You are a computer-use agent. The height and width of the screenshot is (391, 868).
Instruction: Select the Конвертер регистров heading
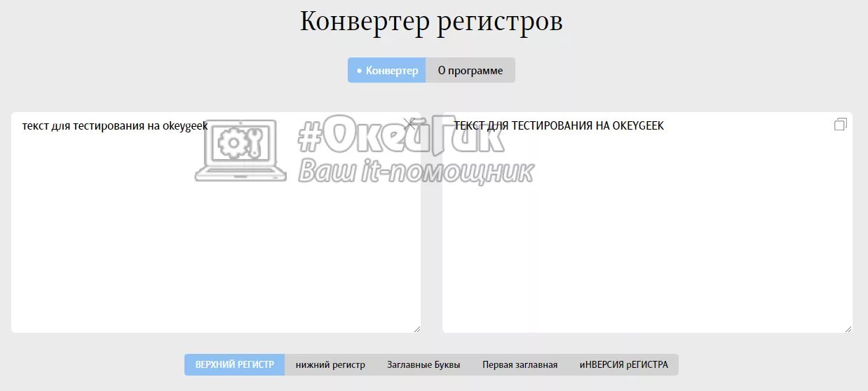[x=431, y=21]
